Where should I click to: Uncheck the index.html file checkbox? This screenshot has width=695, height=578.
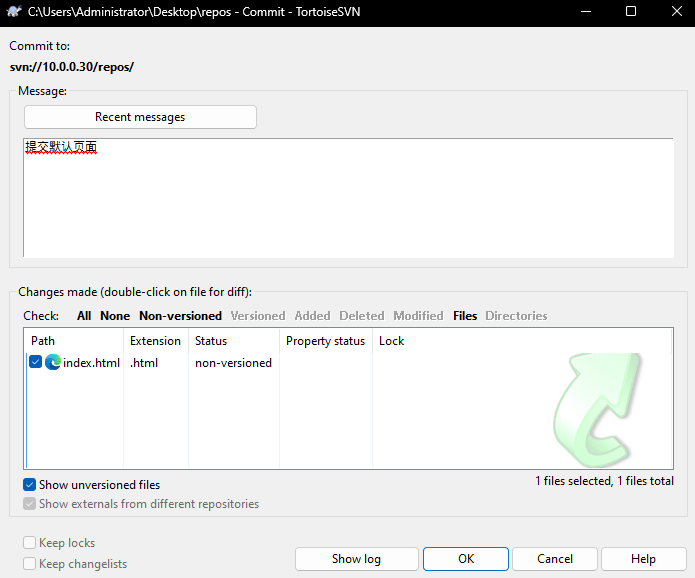35,362
